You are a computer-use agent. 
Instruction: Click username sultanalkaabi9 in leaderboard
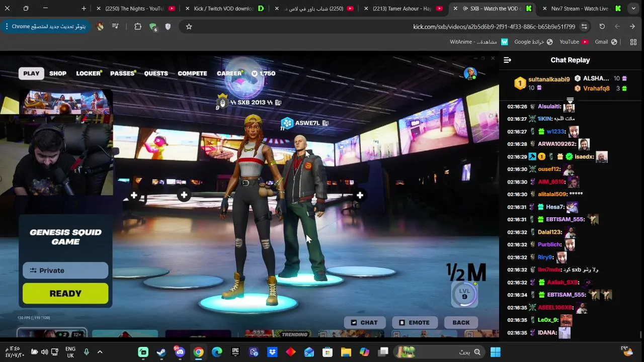click(x=549, y=79)
